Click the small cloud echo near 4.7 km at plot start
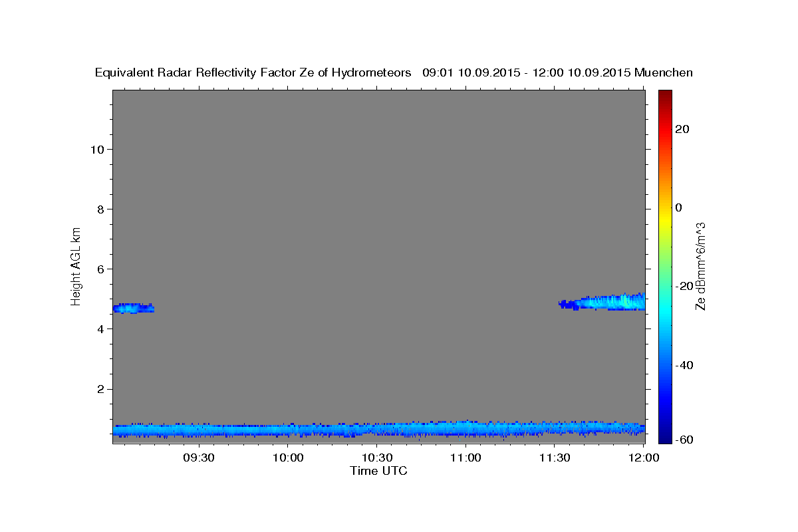The image size is (798, 532). coord(133,308)
